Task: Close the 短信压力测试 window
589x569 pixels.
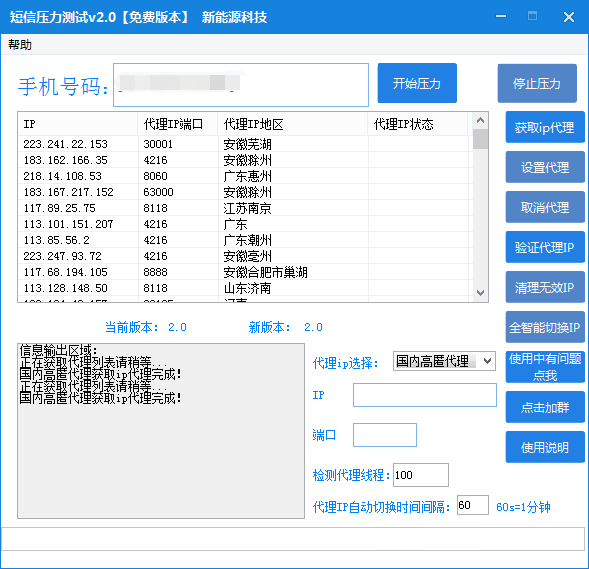Action: tap(569, 17)
